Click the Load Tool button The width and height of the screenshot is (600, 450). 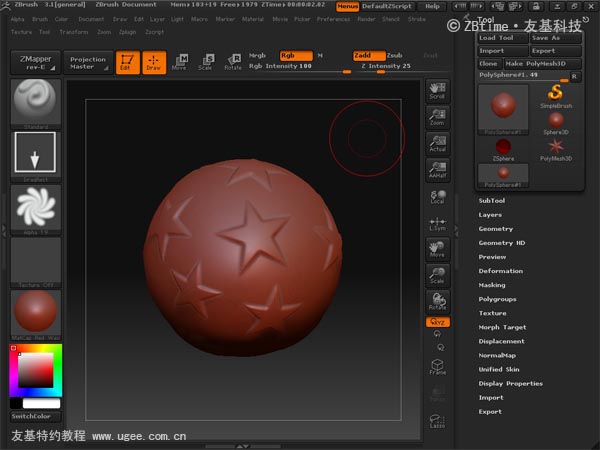tap(503, 38)
